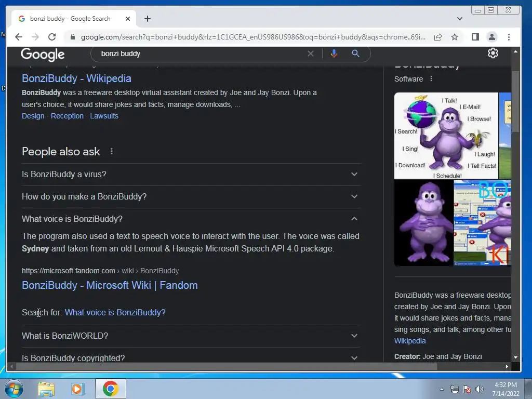Click horizontal scrollbar right arrow
532x399 pixels.
click(x=507, y=366)
